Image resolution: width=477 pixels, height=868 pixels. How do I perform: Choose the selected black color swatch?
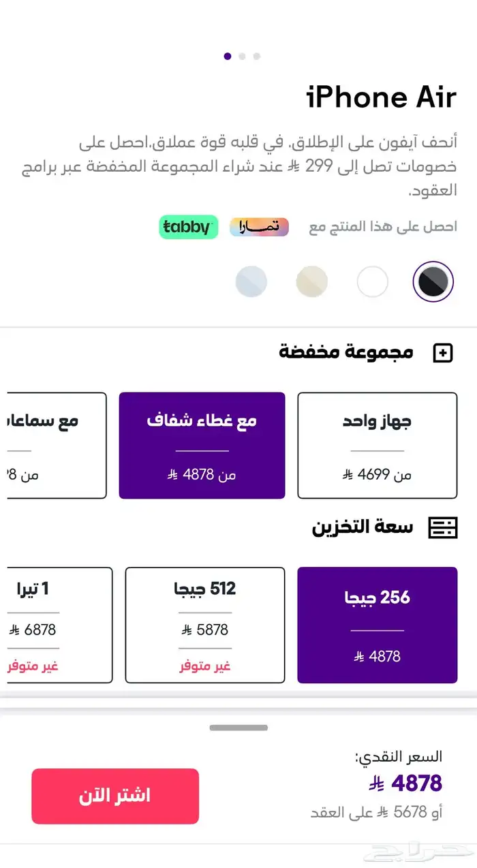click(433, 281)
